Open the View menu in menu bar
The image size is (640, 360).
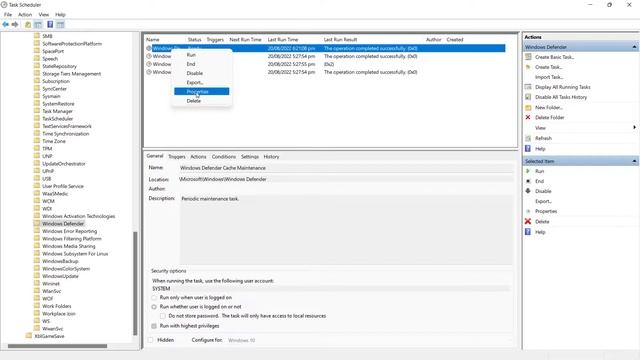click(44, 14)
